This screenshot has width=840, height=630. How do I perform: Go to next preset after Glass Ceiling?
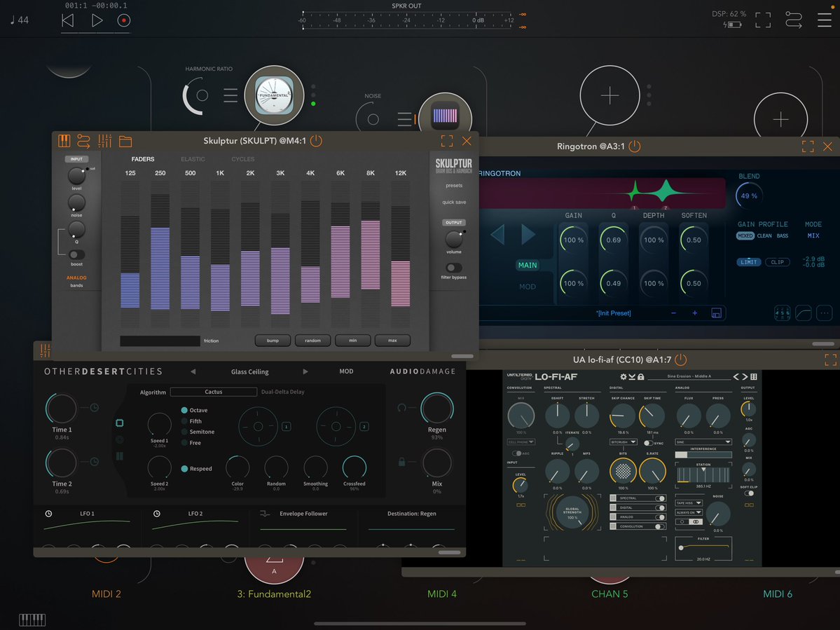[305, 371]
